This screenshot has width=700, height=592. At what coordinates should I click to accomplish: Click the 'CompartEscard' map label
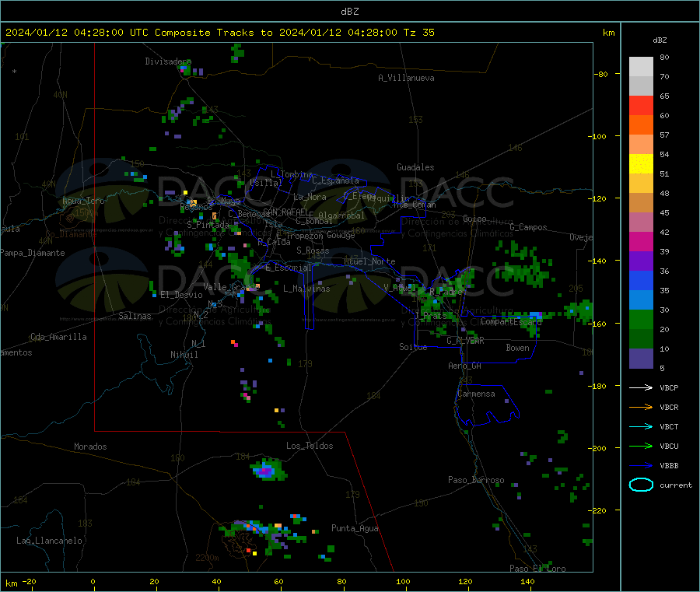click(511, 321)
